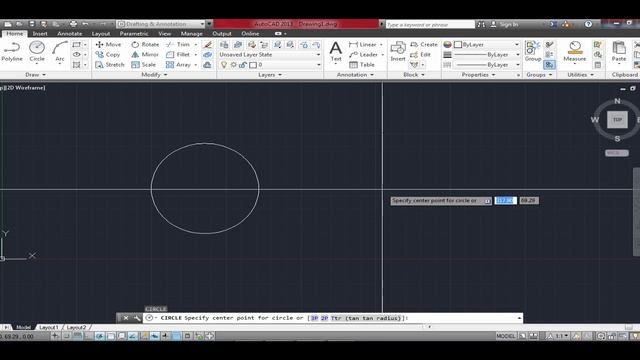640x360 pixels.
Task: Activate the Scale tool
Action: coord(144,64)
